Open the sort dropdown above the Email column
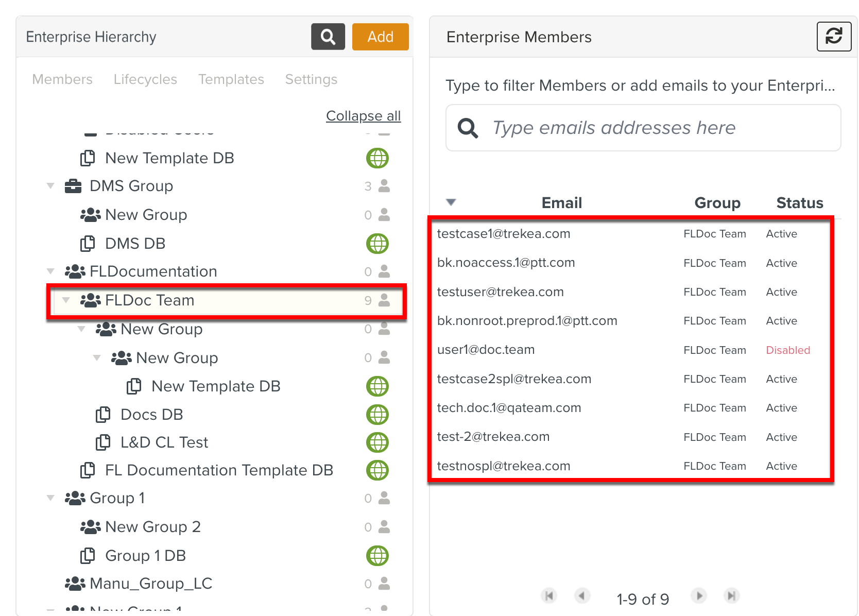The width and height of the screenshot is (859, 616). click(x=450, y=202)
